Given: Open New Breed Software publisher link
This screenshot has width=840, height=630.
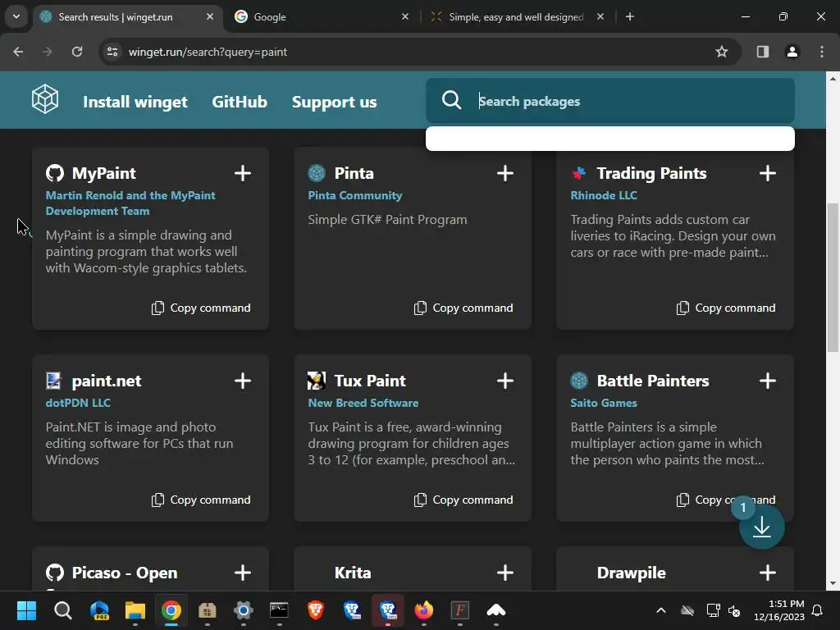Looking at the screenshot, I should (363, 403).
